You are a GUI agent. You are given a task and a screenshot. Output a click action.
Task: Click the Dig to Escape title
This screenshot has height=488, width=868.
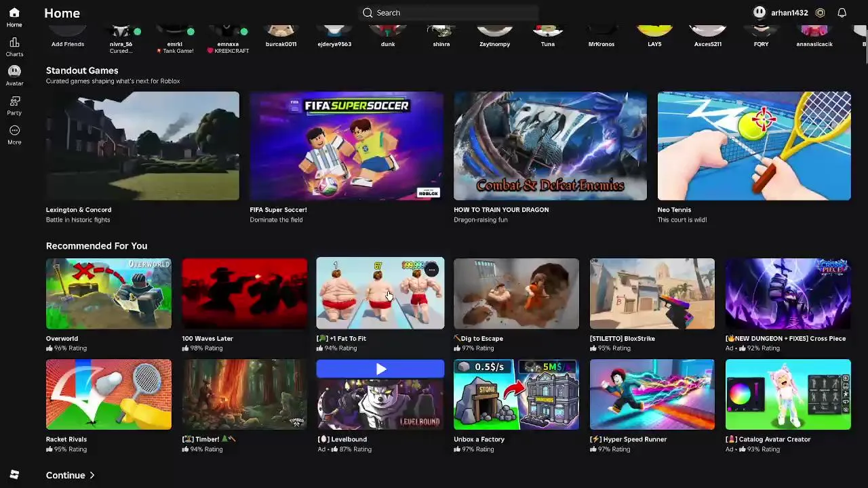pos(478,339)
